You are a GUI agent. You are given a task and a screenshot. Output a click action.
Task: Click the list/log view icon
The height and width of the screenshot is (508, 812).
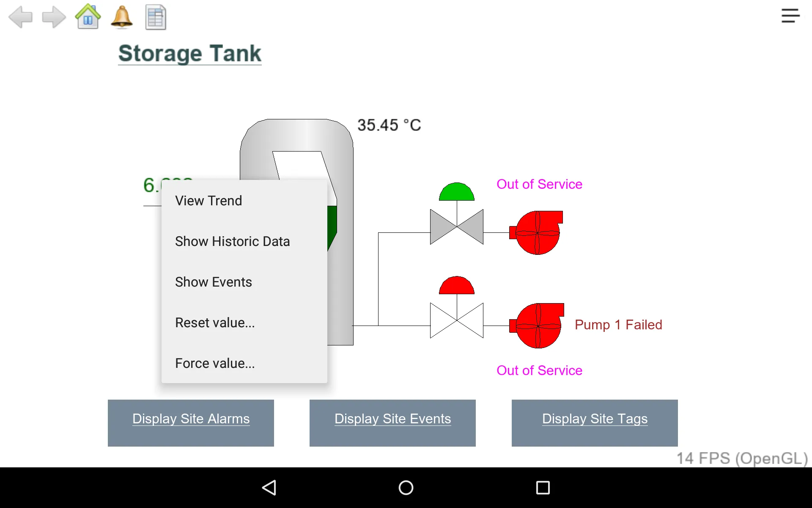point(156,17)
